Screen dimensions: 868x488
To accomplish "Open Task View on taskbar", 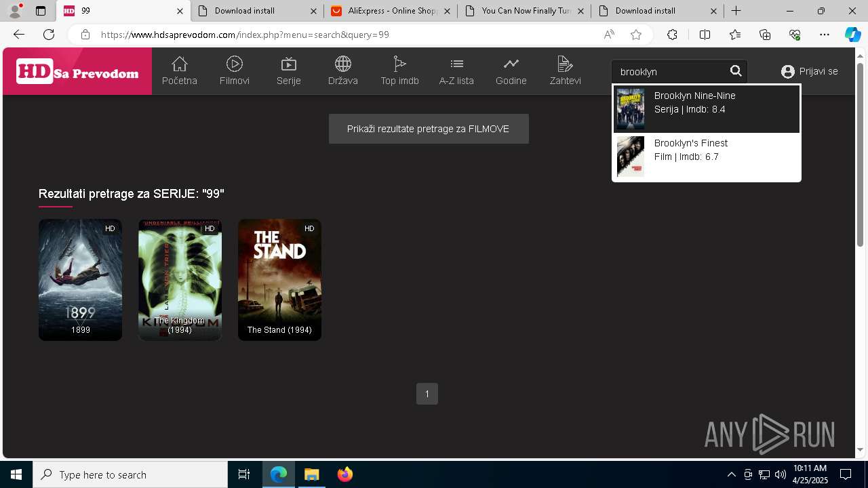I will click(244, 474).
